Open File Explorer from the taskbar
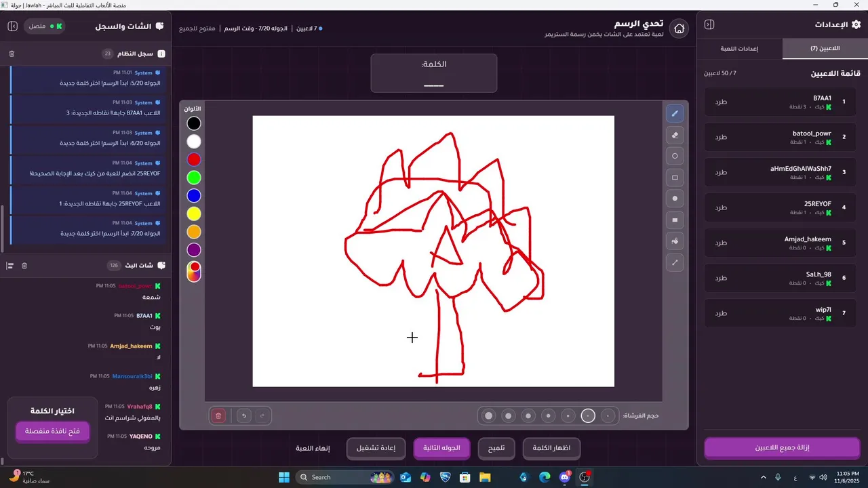Viewport: 868px width, 488px height. coord(485,477)
